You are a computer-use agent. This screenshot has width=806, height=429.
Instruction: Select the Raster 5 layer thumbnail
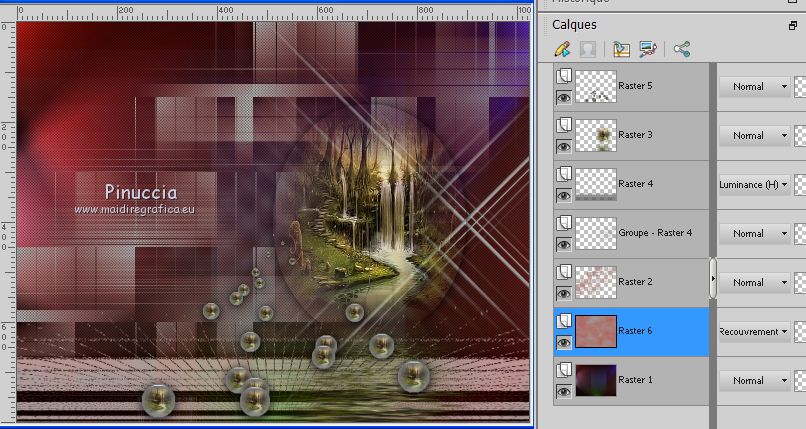click(x=596, y=86)
